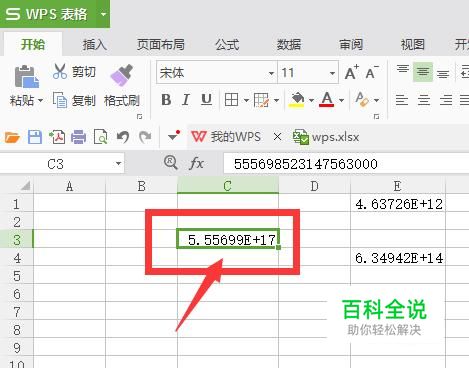
Task: Click the clear format eraser icon
Action: [x=362, y=99]
